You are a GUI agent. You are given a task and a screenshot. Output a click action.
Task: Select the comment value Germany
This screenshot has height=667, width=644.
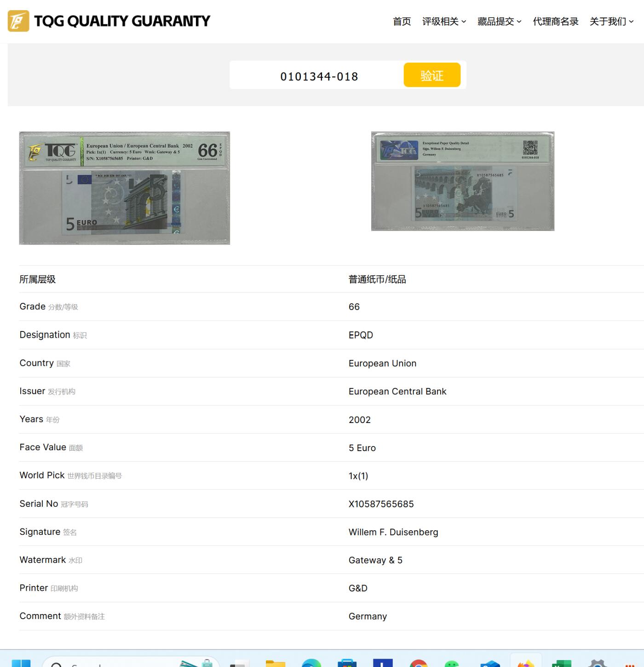(x=368, y=616)
